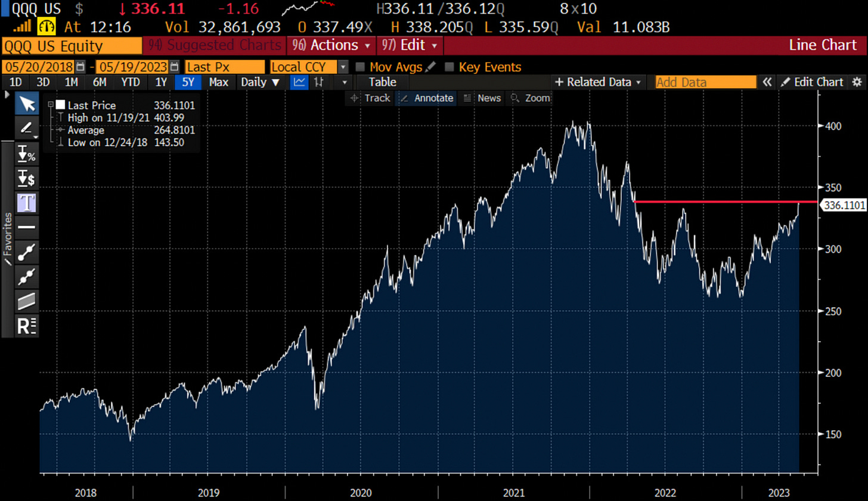This screenshot has height=501, width=868.
Task: Select the trend line segment tool
Action: click(x=27, y=252)
